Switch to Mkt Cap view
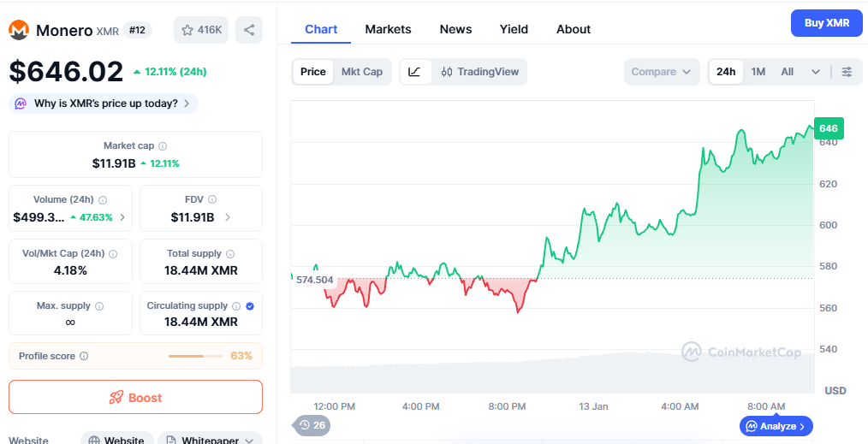Screen dimensions: 868x444 362,72
